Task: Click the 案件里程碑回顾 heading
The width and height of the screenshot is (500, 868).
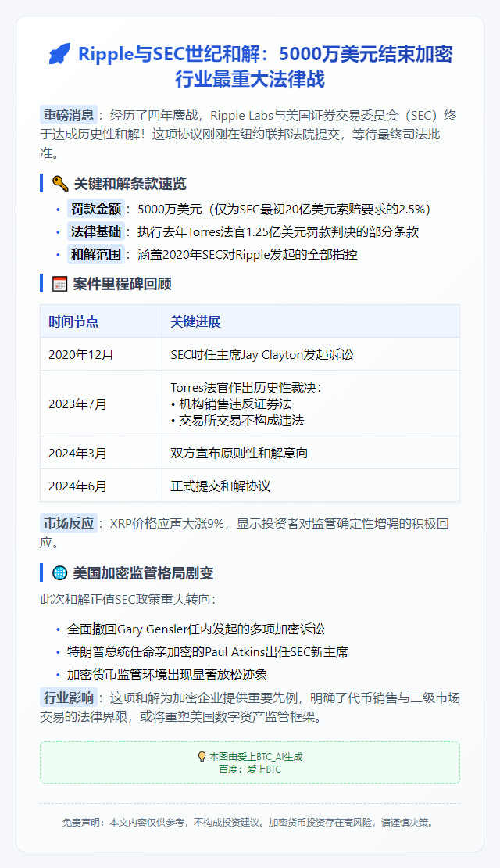Action: point(122,283)
